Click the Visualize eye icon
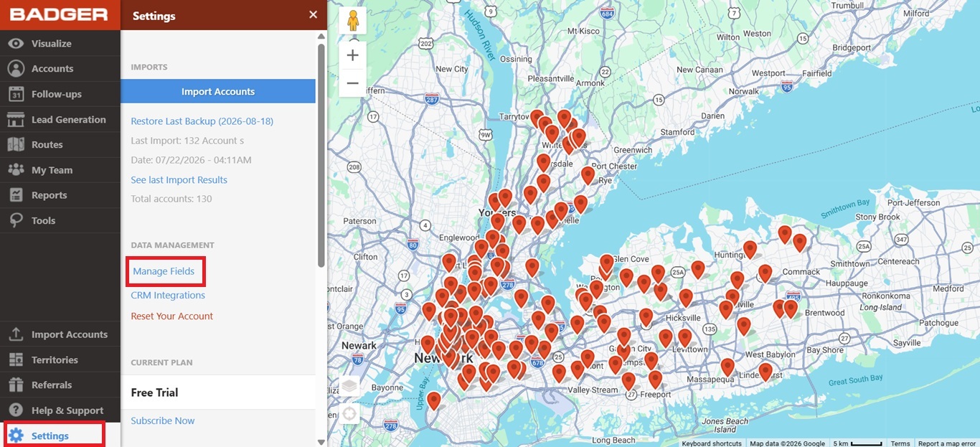The width and height of the screenshot is (980, 447). [16, 43]
